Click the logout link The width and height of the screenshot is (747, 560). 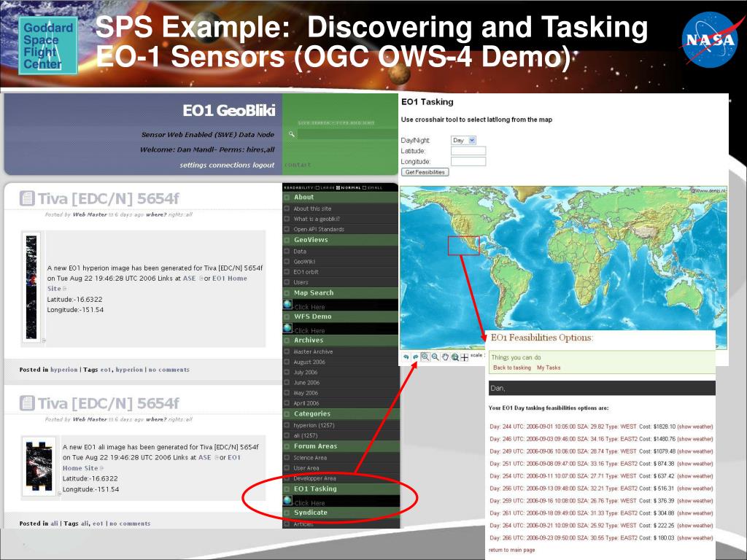tap(264, 166)
